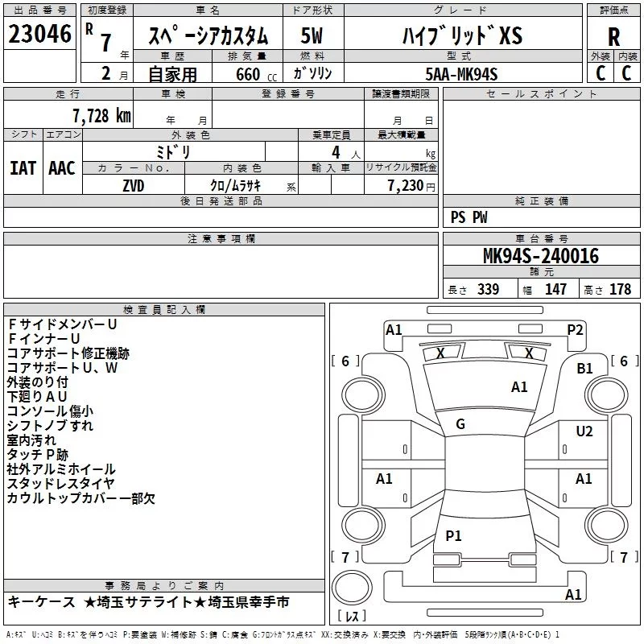Click the B1 mark on right front fender

585,369
